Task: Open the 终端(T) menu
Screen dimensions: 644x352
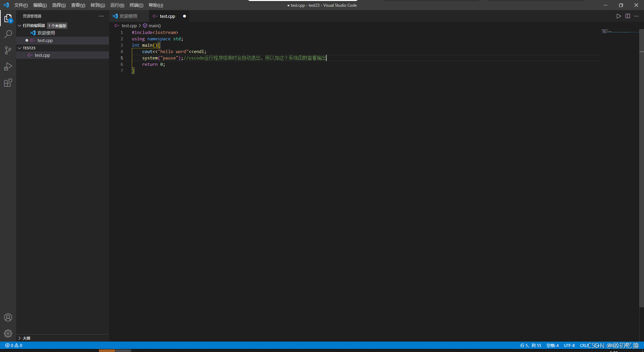Action: pyautogui.click(x=136, y=5)
